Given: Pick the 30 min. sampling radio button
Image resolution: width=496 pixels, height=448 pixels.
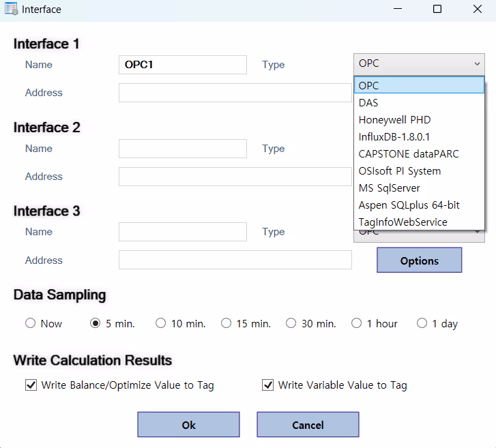Looking at the screenshot, I should (x=291, y=323).
